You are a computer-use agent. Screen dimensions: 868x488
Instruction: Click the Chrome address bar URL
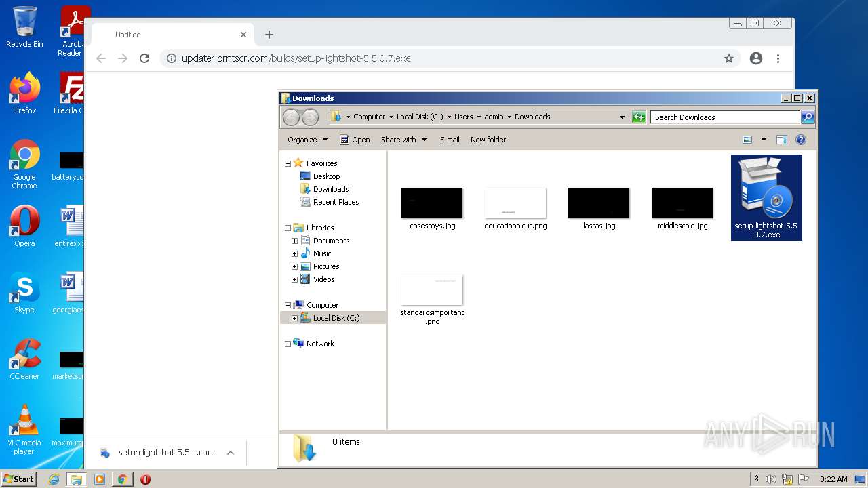(x=296, y=58)
